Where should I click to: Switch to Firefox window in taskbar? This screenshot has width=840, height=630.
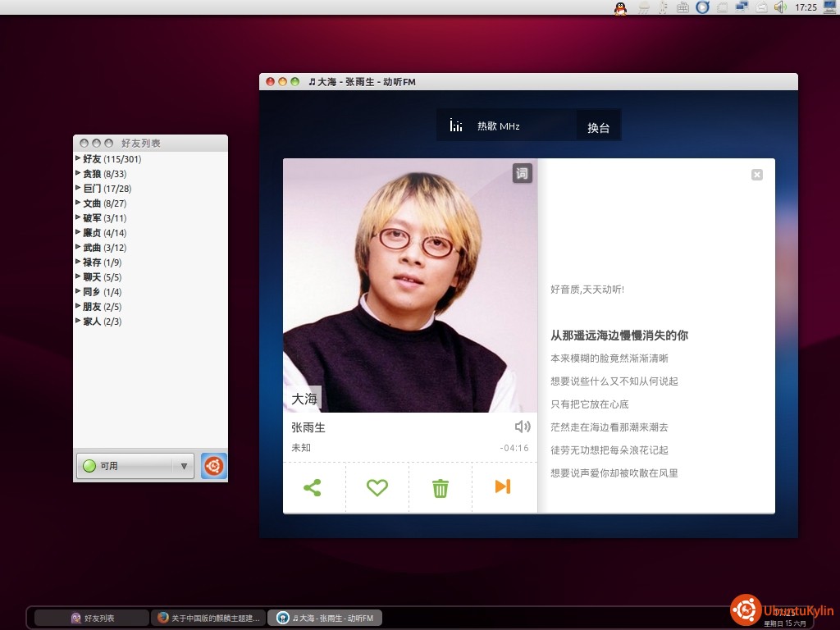click(x=208, y=618)
